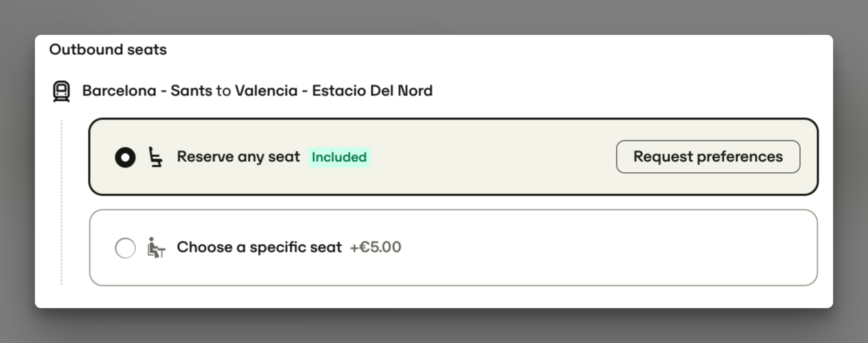Click empty area inside Reserve any seat card
The height and width of the screenshot is (343, 868).
click(x=491, y=157)
